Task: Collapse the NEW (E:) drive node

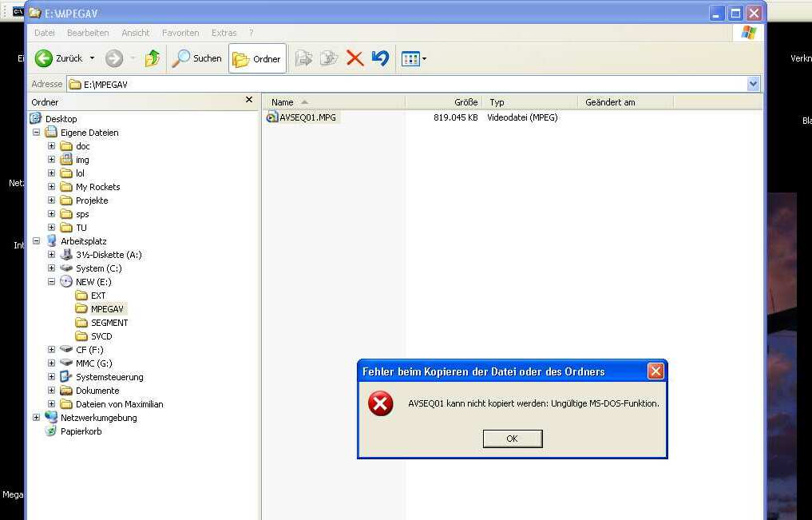Action: coord(51,281)
